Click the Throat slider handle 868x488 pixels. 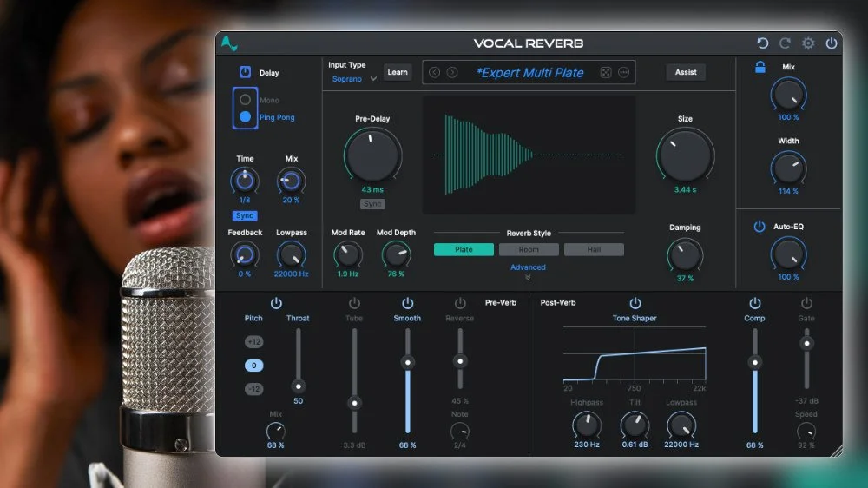[x=299, y=386]
